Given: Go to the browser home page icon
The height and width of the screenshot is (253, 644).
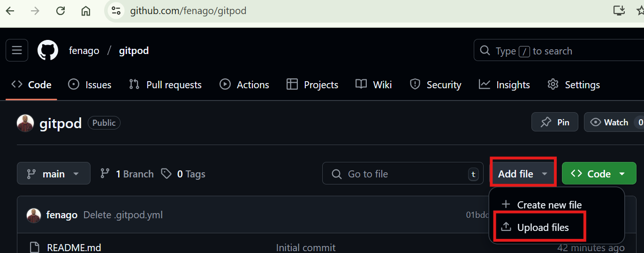Looking at the screenshot, I should 85,11.
